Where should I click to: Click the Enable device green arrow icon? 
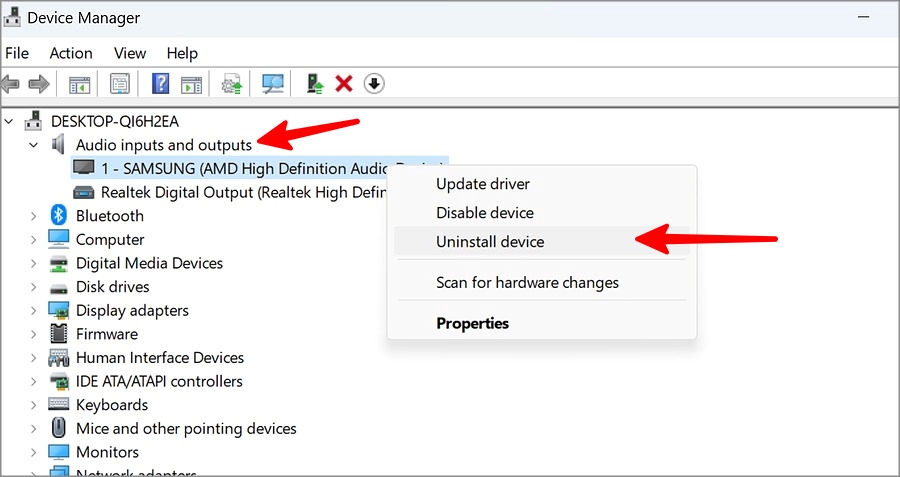click(x=315, y=84)
